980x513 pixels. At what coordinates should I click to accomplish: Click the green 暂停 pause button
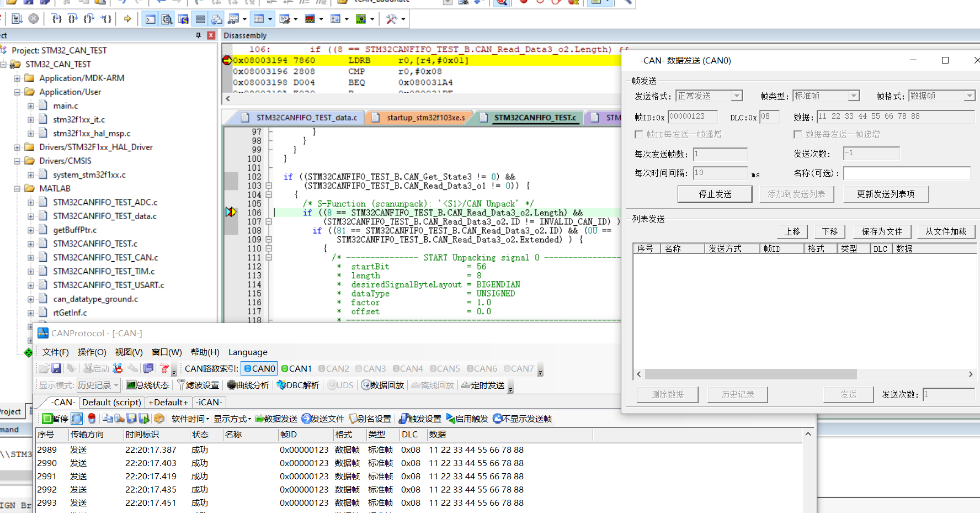55,419
